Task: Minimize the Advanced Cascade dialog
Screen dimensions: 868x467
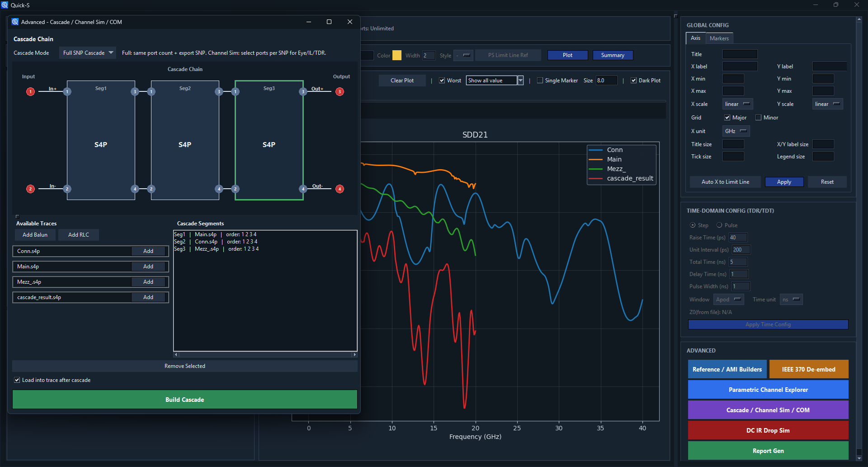Action: pyautogui.click(x=309, y=22)
